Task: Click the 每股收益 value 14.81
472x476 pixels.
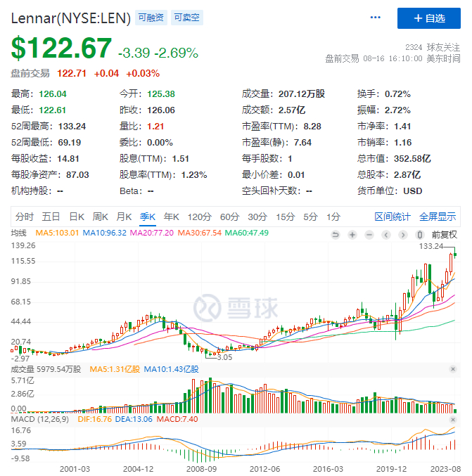Action: tap(69, 159)
